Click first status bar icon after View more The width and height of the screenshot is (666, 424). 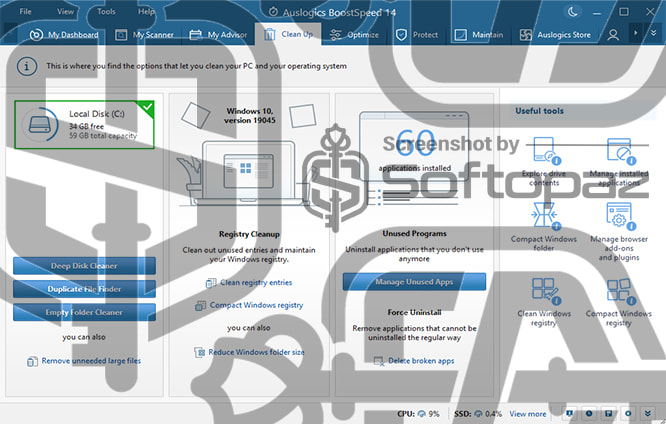click(x=570, y=413)
